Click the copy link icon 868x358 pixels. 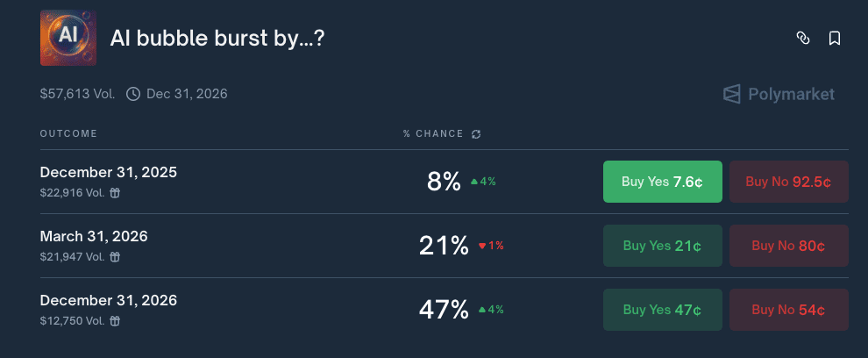pos(802,38)
